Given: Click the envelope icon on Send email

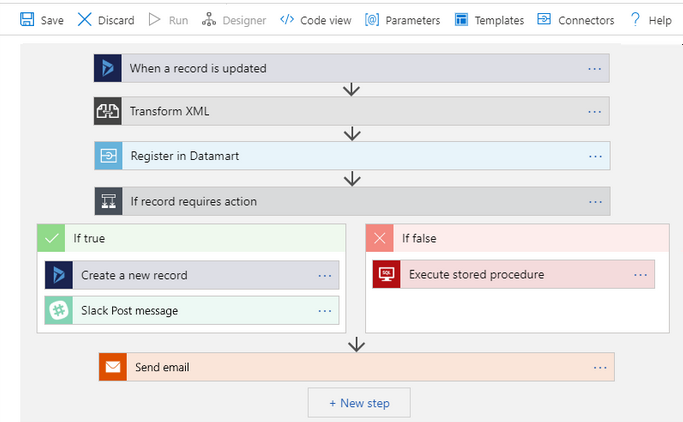Looking at the screenshot, I should pyautogui.click(x=113, y=367).
